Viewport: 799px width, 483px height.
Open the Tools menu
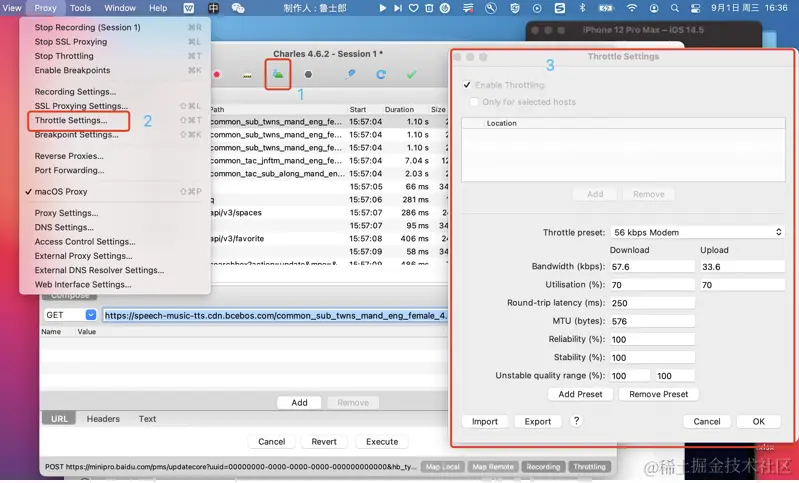tap(81, 8)
